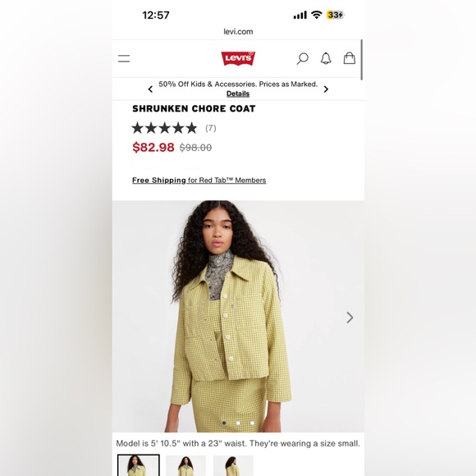Select the third back-view thumbnail

[x=233, y=465]
